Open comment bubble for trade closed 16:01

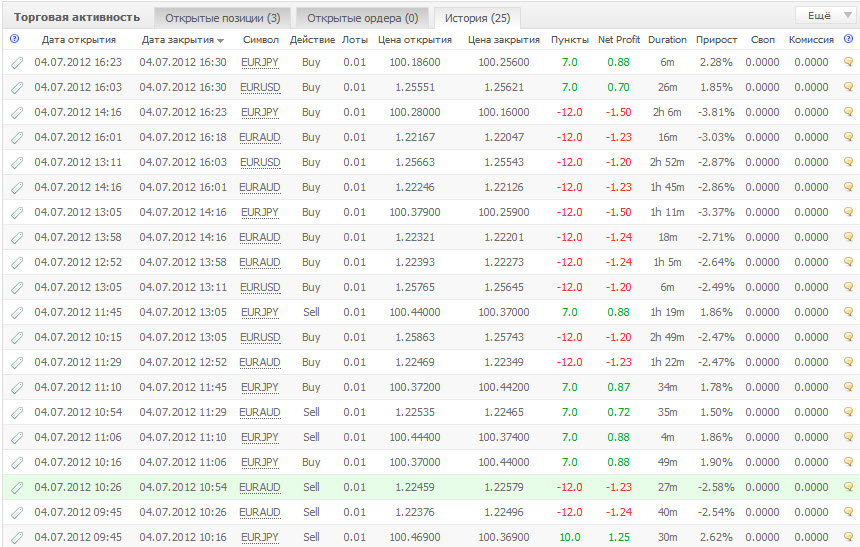coord(848,187)
